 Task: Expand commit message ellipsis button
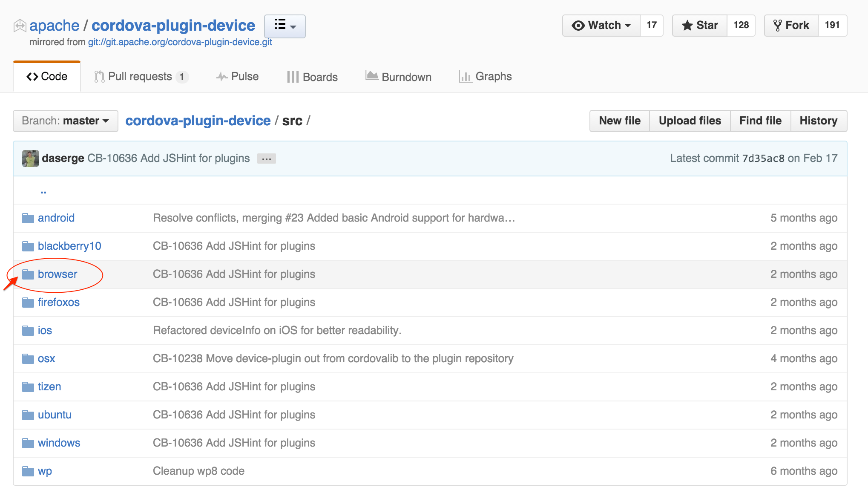click(267, 159)
